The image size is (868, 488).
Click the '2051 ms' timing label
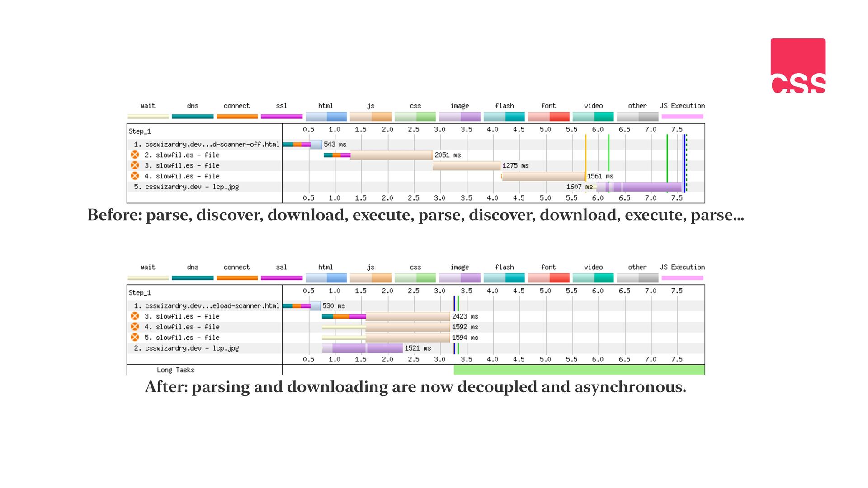click(x=448, y=155)
